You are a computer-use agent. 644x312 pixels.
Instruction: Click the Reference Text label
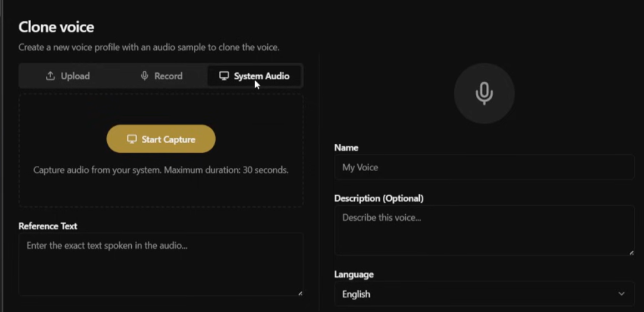click(48, 226)
